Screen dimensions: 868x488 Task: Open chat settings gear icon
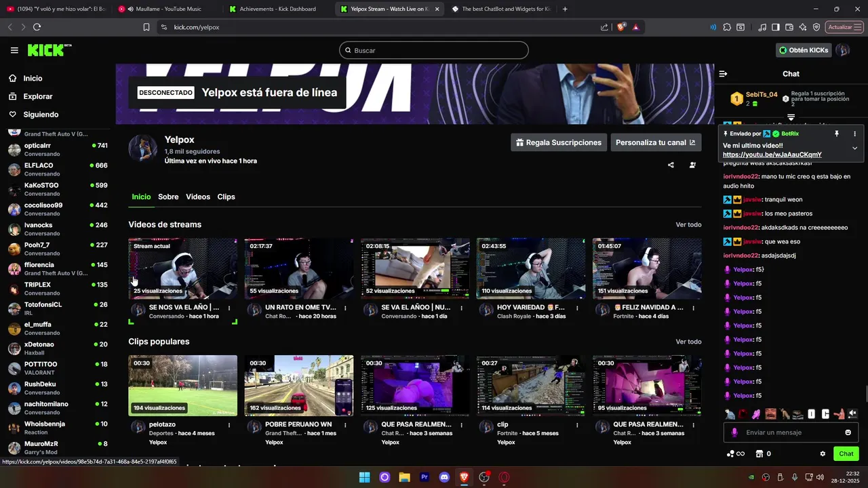click(823, 454)
